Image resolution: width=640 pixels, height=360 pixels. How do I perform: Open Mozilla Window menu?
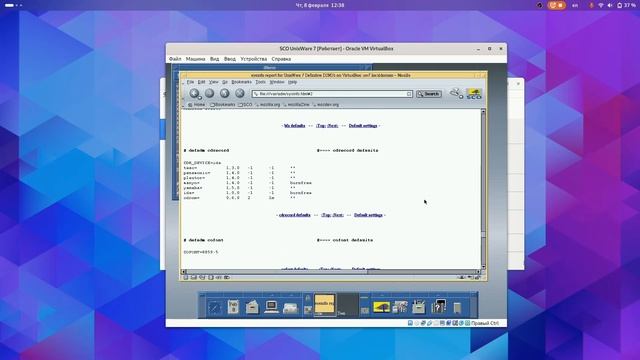[x=277, y=82]
